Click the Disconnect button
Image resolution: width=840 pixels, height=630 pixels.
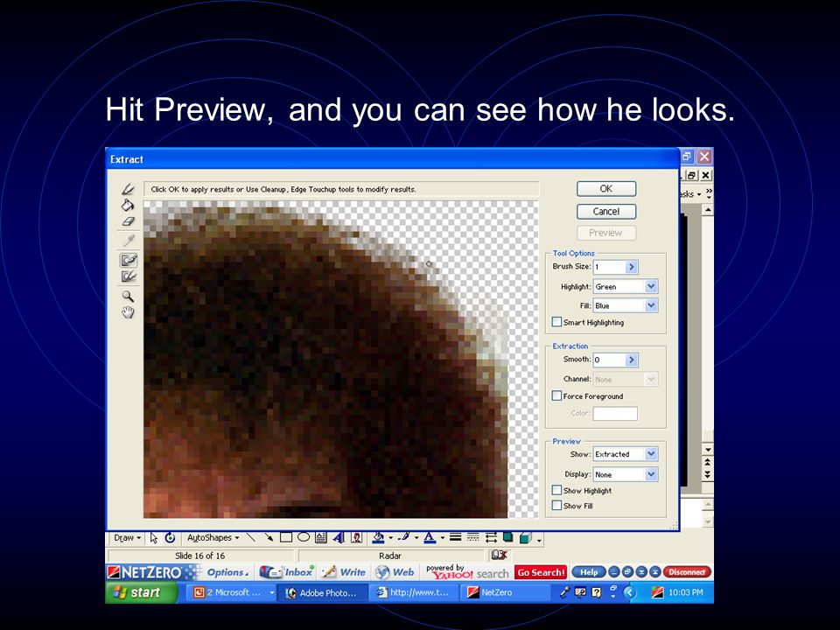pos(687,572)
